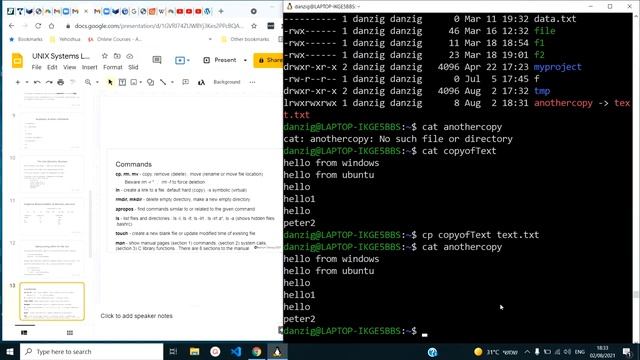Click the print icon in Slides toolbar
This screenshot has width=640, height=360.
[61, 82]
